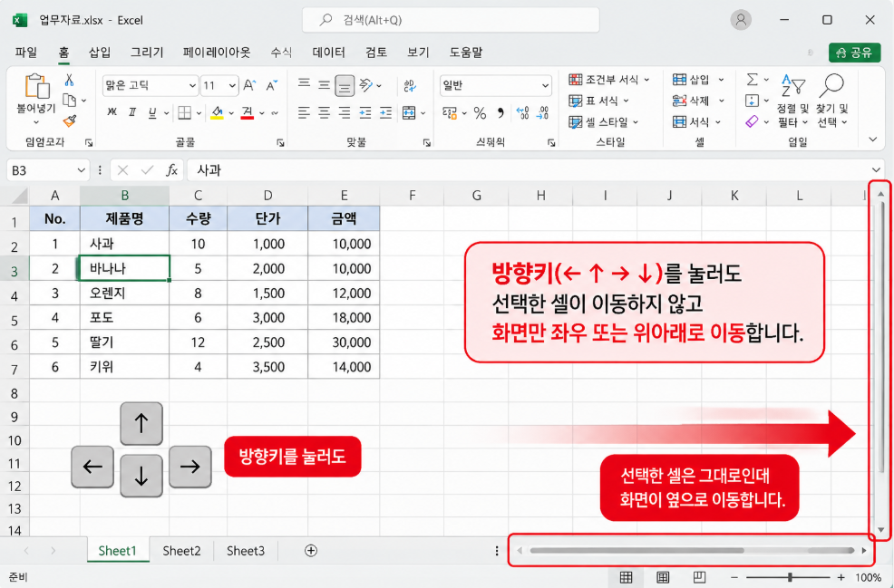Expand the 조건부 서식 dropdown

pos(646,80)
